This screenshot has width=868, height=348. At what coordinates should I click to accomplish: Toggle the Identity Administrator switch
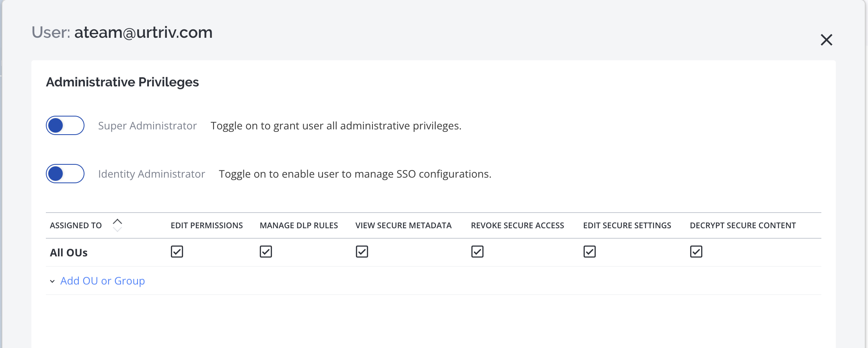click(x=65, y=174)
